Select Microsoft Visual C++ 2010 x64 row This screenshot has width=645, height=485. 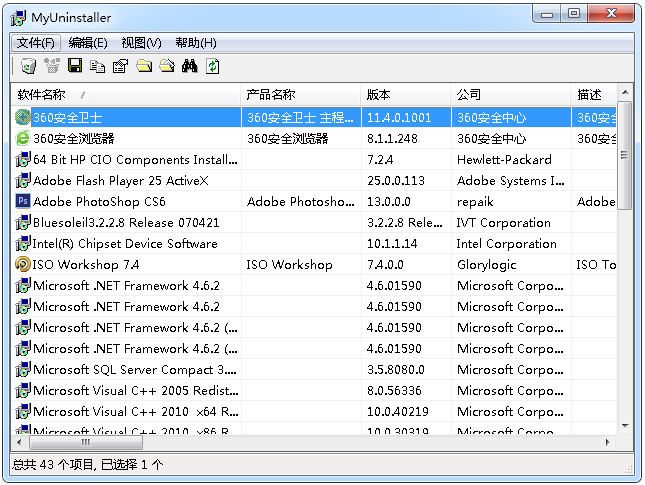pyautogui.click(x=315, y=411)
